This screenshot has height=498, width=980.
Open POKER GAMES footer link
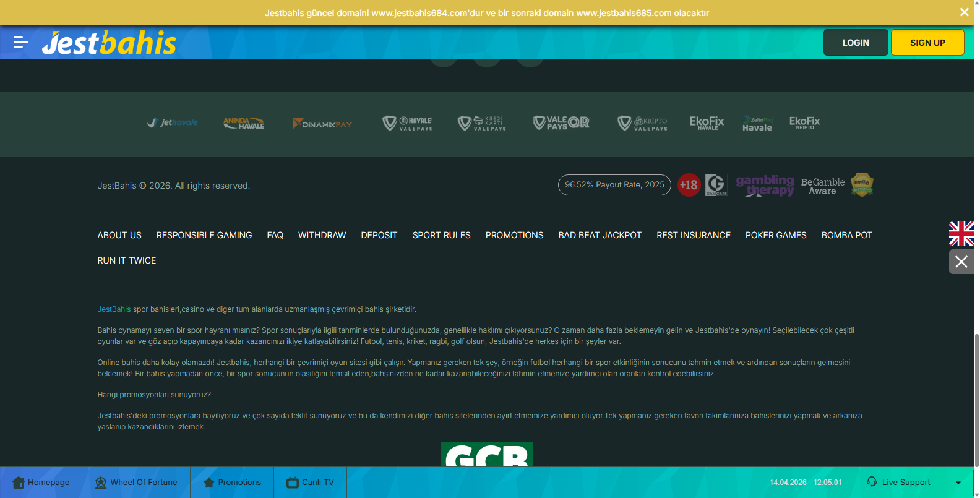coord(776,235)
